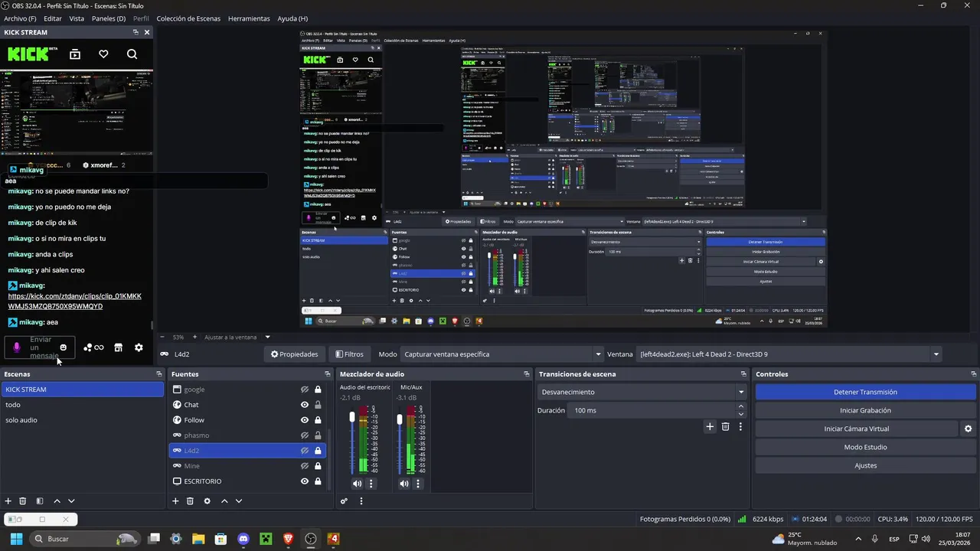Image resolution: width=980 pixels, height=551 pixels.
Task: Open the clip link from mikavg
Action: (x=75, y=302)
